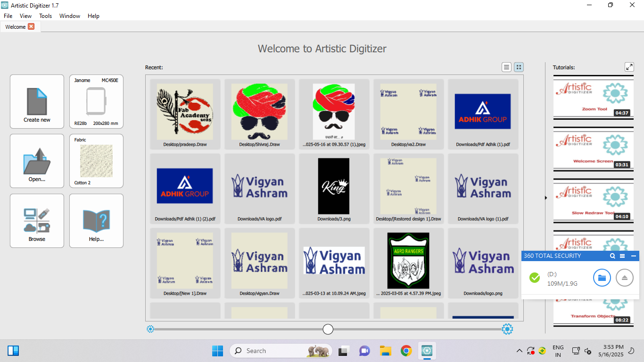The width and height of the screenshot is (644, 362).
Task: Play the Transform Objects tutorial video
Action: (593, 312)
